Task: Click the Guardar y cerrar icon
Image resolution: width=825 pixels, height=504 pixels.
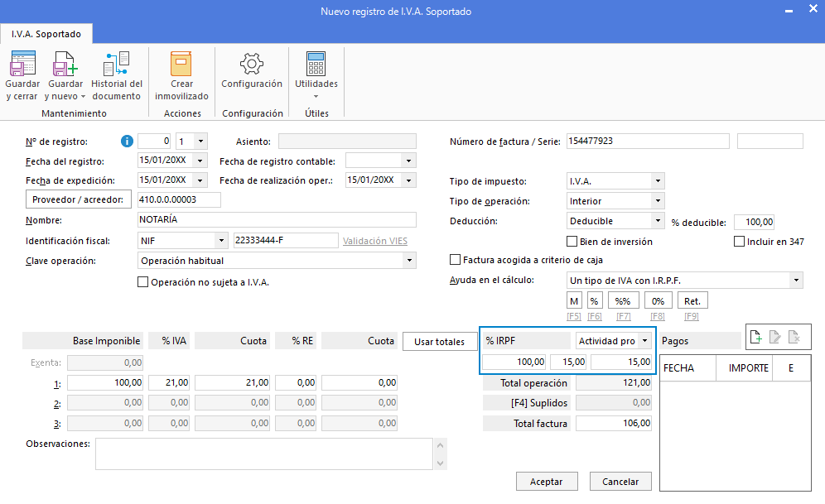Action: [22, 64]
